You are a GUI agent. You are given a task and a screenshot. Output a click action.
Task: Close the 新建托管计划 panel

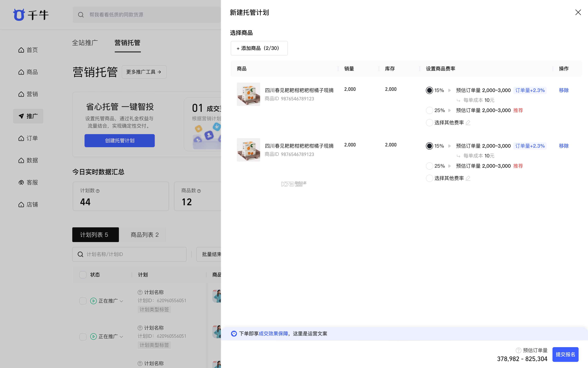[578, 12]
